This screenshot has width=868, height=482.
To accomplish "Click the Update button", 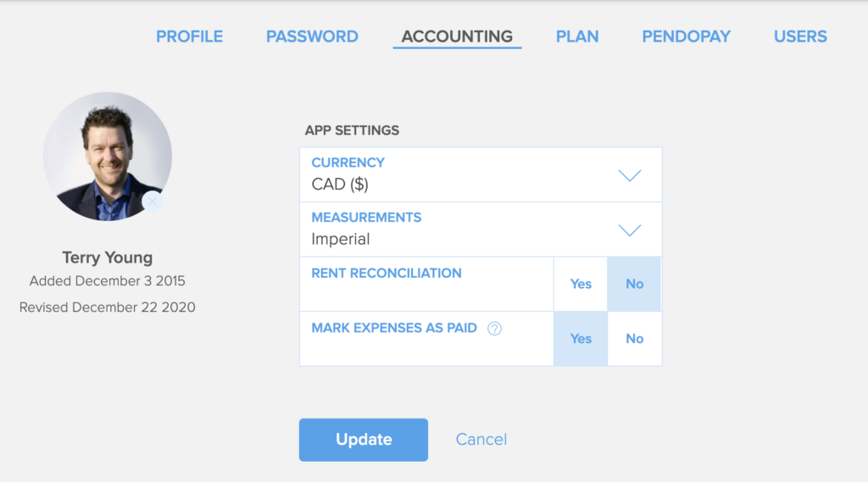I will [364, 440].
